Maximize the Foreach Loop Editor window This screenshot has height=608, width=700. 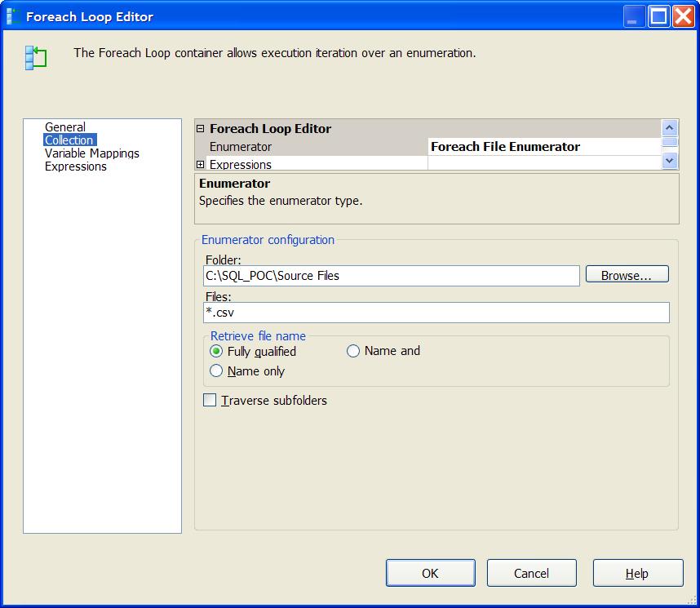coord(659,16)
